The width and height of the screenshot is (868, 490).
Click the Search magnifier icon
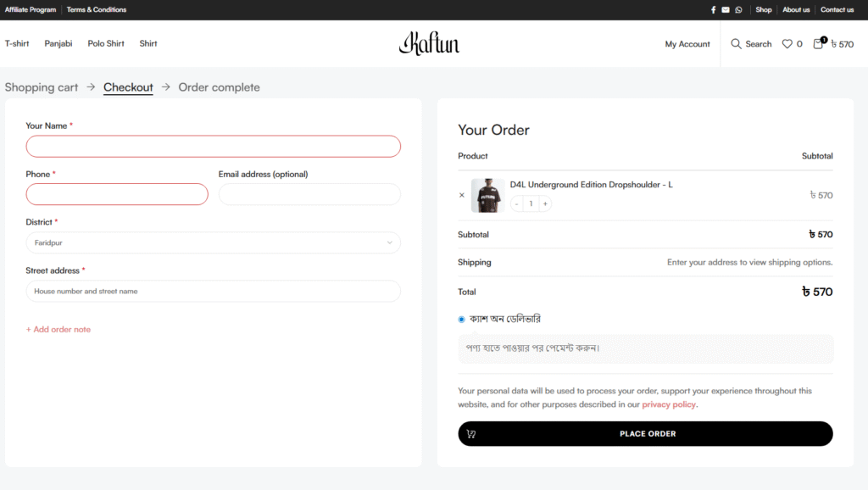(736, 44)
